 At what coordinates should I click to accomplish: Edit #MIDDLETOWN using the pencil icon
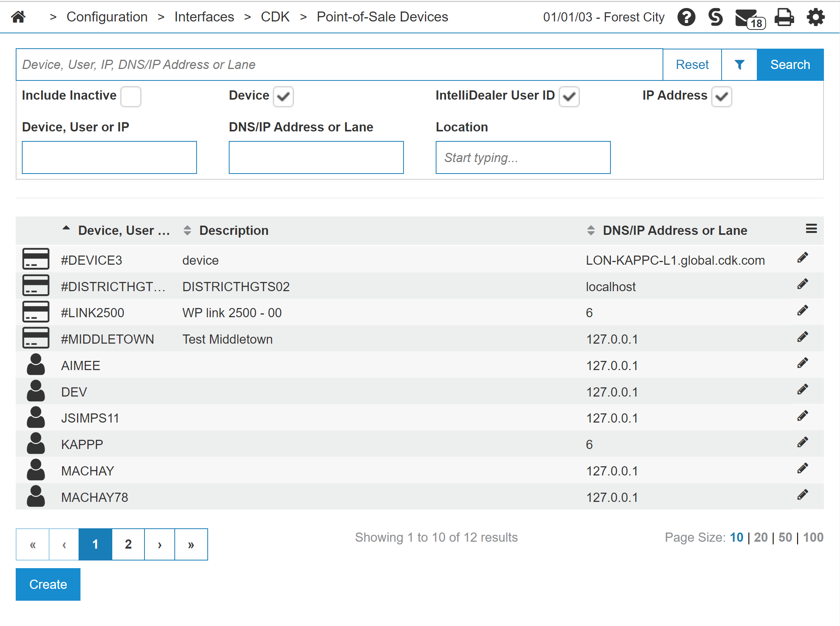802,337
